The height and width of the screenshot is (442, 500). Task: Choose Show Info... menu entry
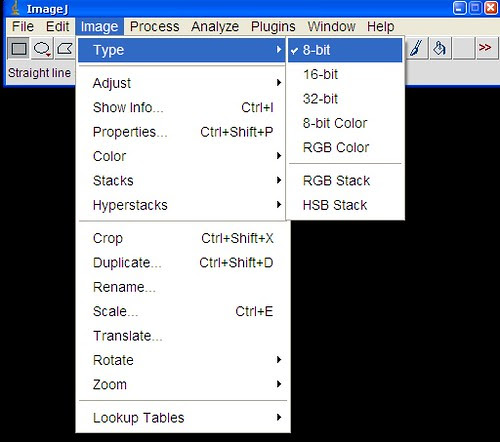181,107
